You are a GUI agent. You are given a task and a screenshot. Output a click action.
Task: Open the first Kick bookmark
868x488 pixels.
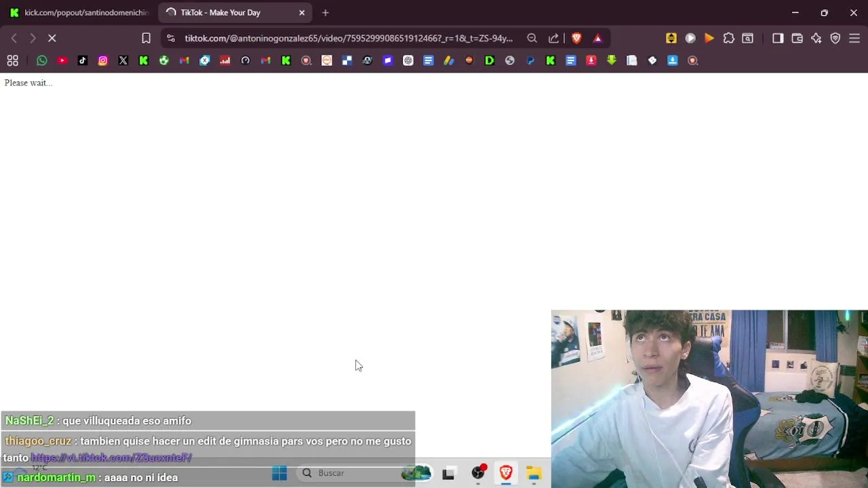(x=144, y=60)
